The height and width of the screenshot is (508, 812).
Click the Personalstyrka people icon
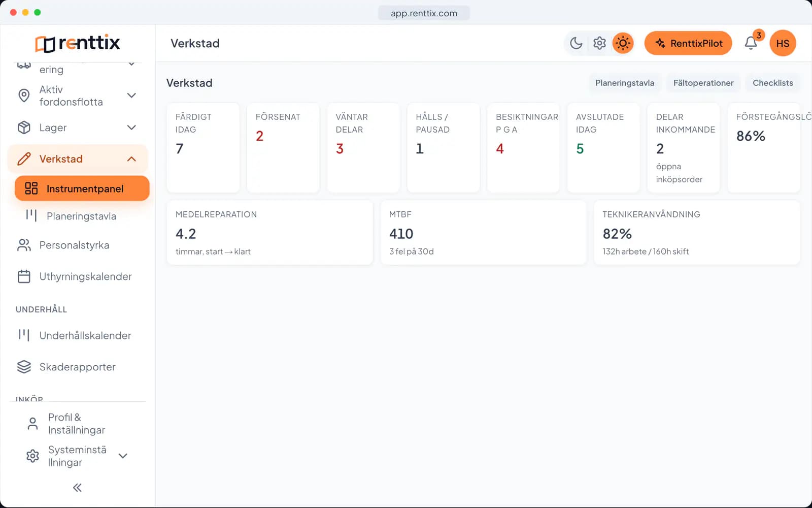coord(24,245)
